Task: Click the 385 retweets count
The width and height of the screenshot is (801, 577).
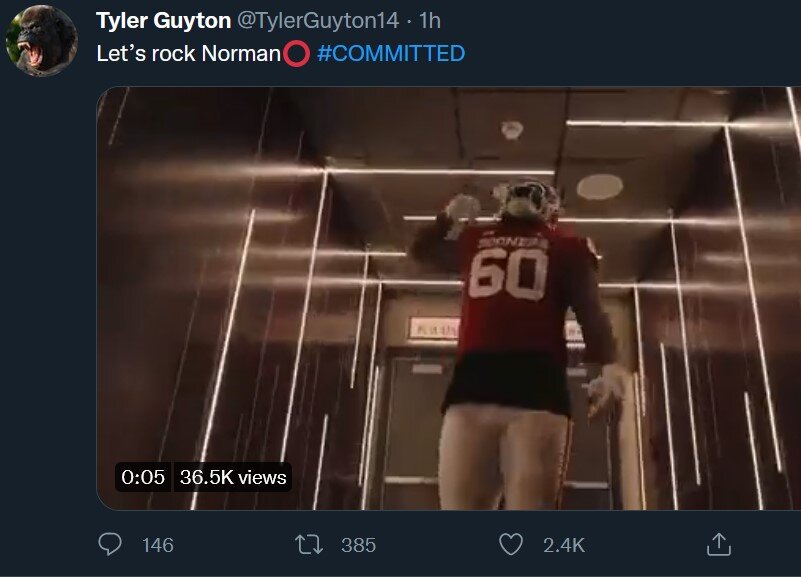Action: (358, 545)
